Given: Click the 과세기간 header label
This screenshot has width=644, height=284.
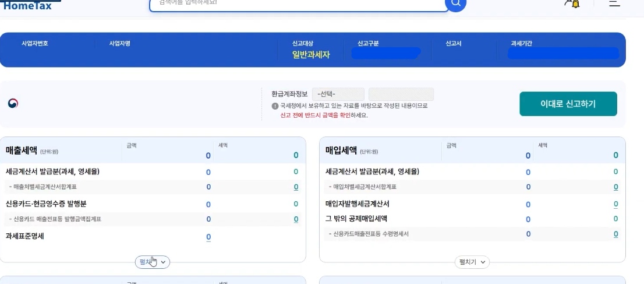Looking at the screenshot, I should 521,43.
